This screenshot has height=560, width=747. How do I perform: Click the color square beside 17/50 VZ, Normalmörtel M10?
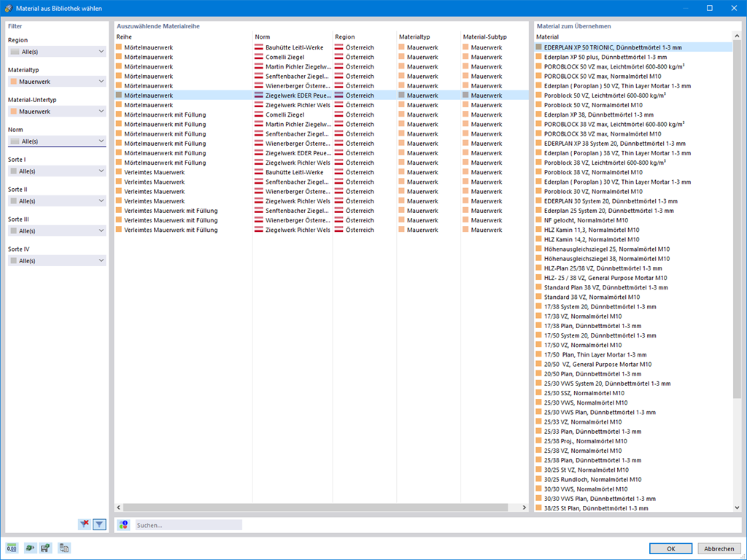539,345
